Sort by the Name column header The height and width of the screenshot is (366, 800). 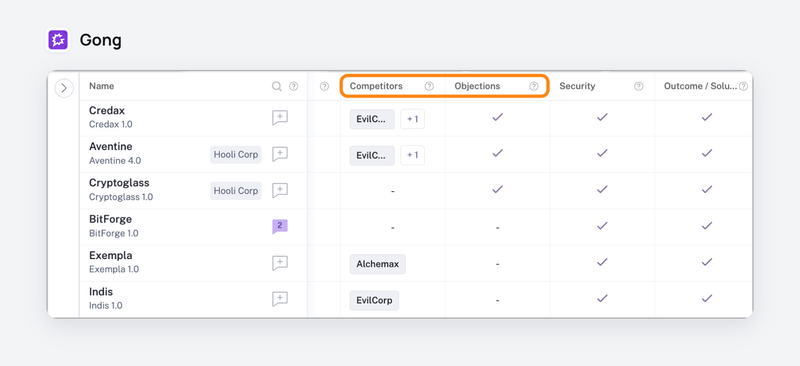pyautogui.click(x=102, y=86)
